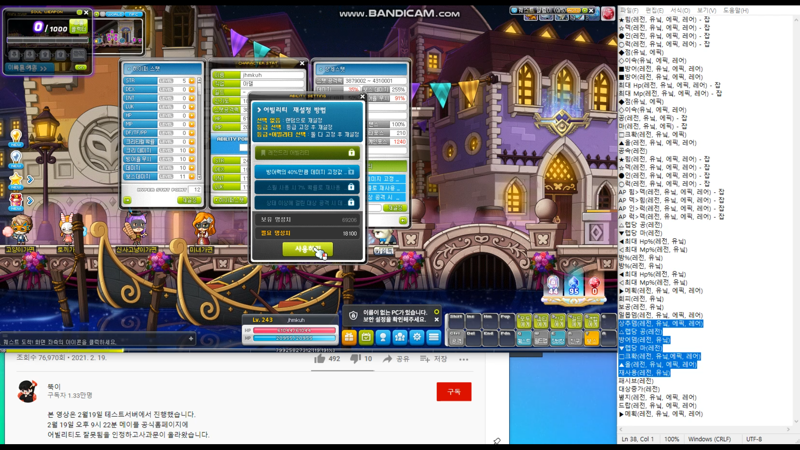Click the hyper stat list scrollbar
800x450 pixels.
[199, 128]
